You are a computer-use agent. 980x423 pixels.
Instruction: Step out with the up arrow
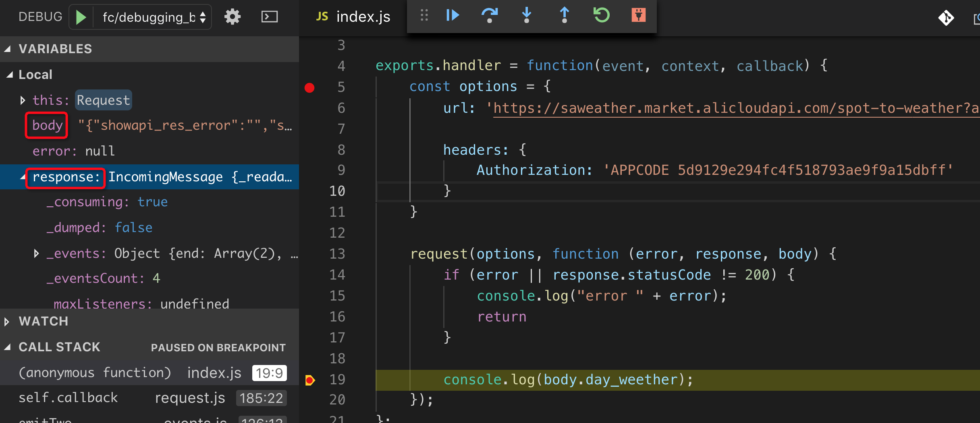pyautogui.click(x=565, y=15)
